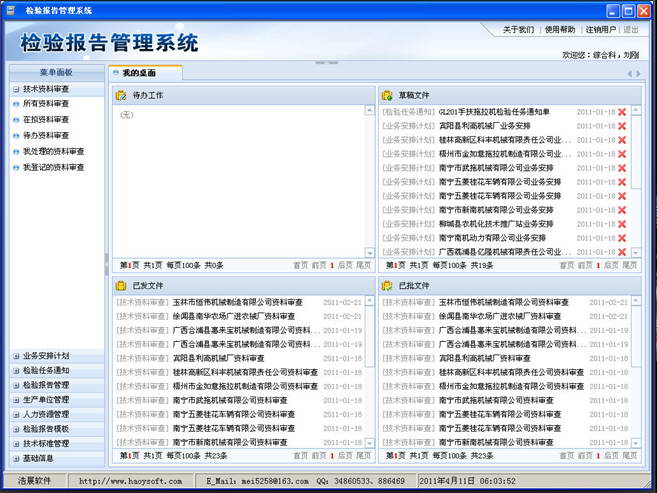Open 玉林市恒伟机械制造 in 已发文件
This screenshot has width=657, height=493.
(238, 302)
